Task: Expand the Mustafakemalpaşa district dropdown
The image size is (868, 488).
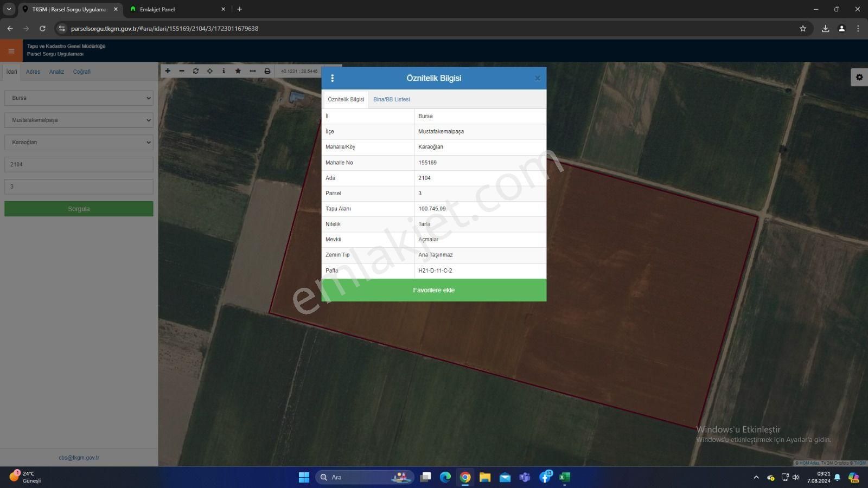Action: (79, 120)
